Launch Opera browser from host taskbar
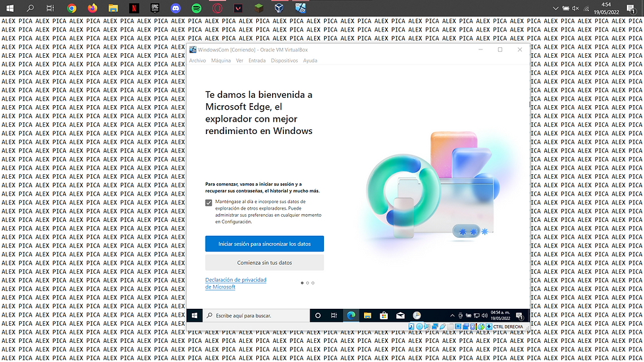The height and width of the screenshot is (362, 644). pyautogui.click(x=218, y=8)
